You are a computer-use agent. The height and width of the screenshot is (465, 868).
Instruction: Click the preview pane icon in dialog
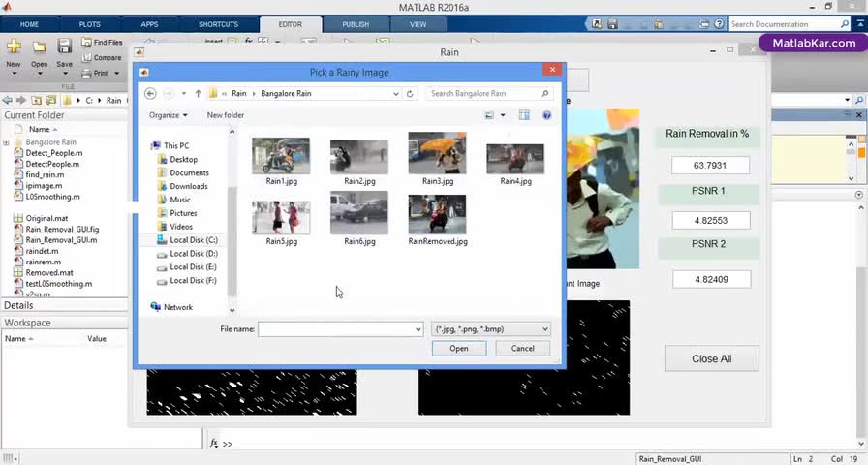pos(524,115)
